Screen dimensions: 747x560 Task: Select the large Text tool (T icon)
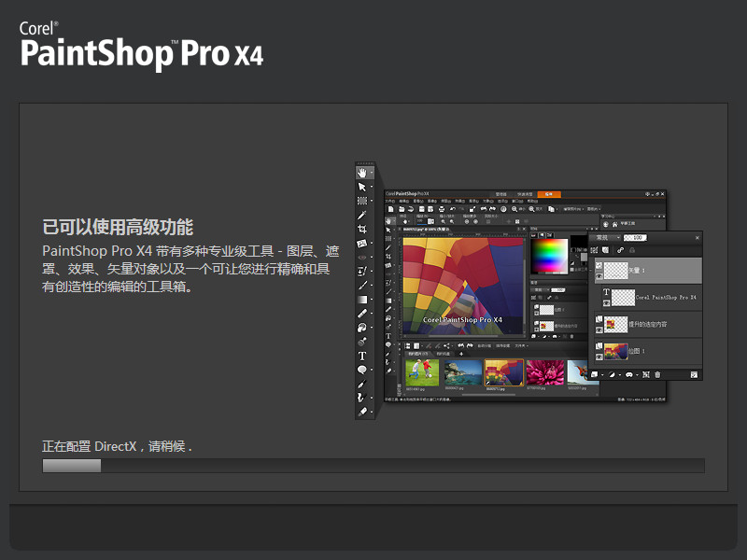pyautogui.click(x=362, y=356)
